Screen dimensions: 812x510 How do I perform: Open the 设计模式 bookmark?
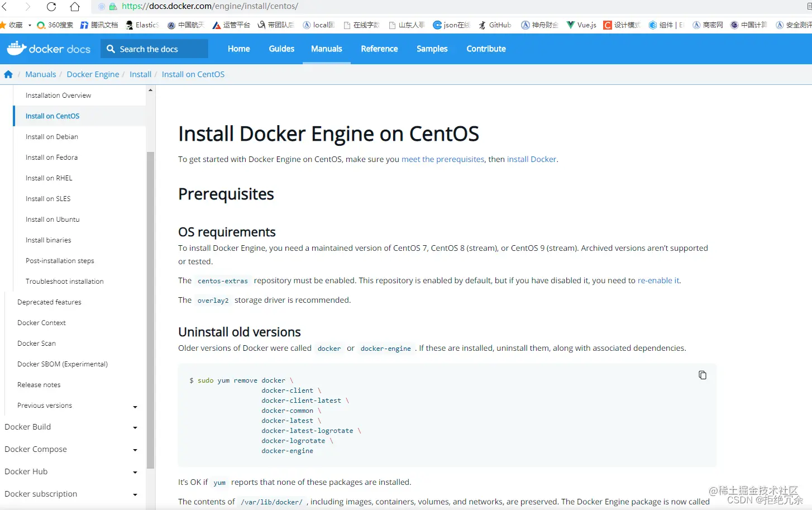pyautogui.click(x=622, y=25)
